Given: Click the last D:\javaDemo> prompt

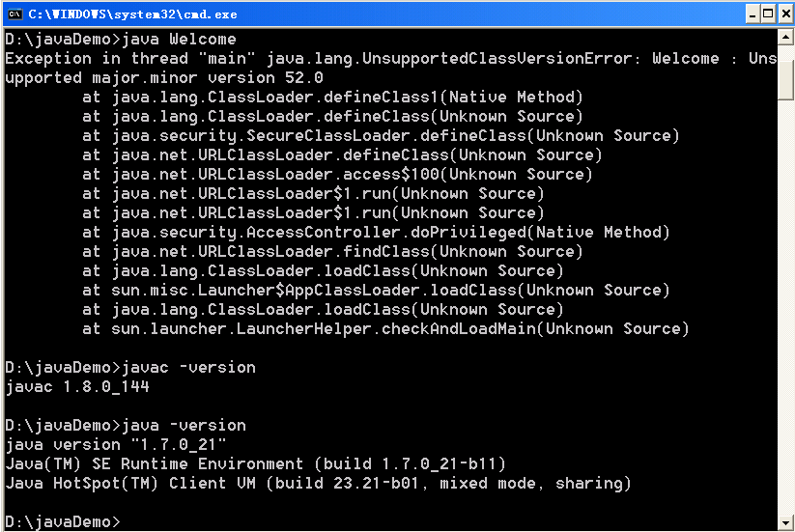Looking at the screenshot, I should [x=63, y=522].
